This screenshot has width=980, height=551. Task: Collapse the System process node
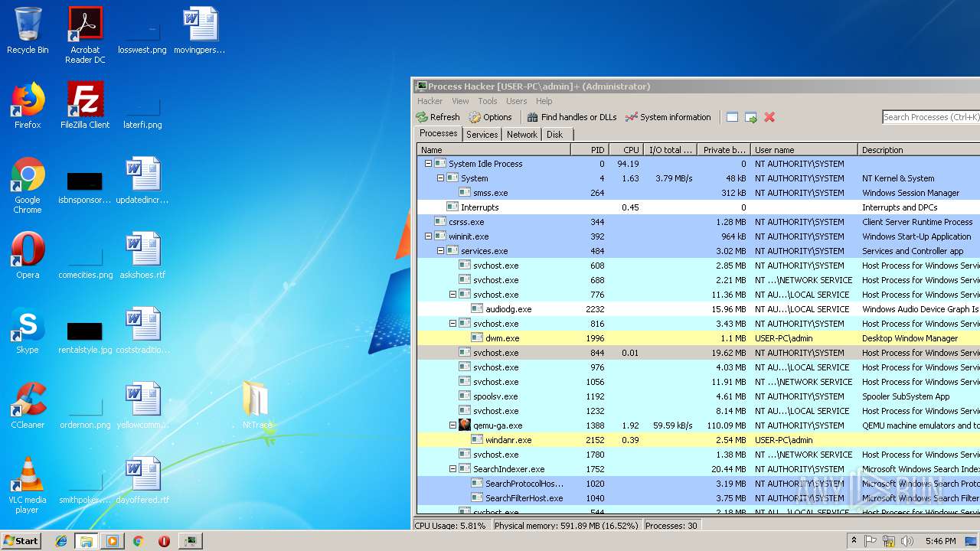point(440,178)
